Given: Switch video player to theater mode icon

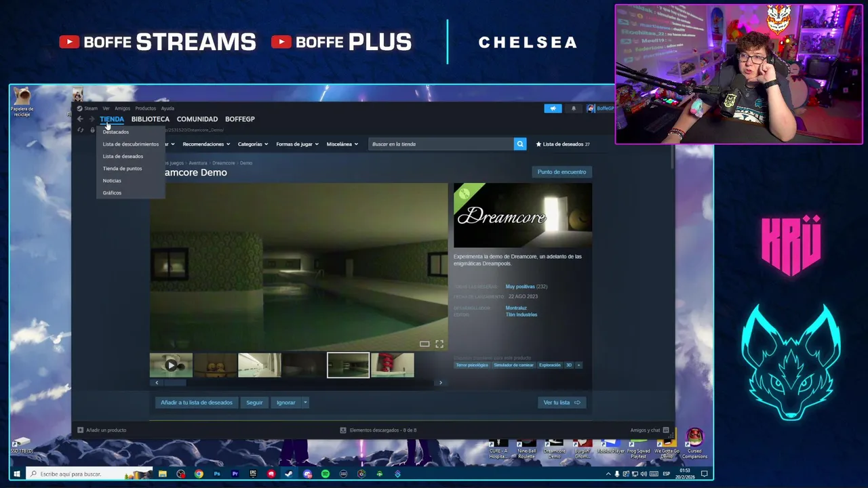Looking at the screenshot, I should coord(425,344).
